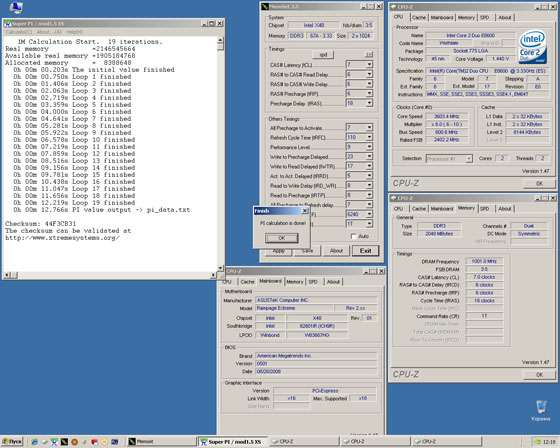Click the dark blue quick launch icon at the row's end
560x448 pixels.
point(115,442)
